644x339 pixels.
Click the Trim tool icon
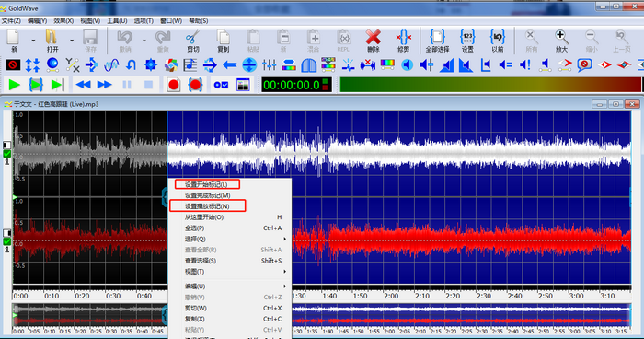pyautogui.click(x=403, y=38)
